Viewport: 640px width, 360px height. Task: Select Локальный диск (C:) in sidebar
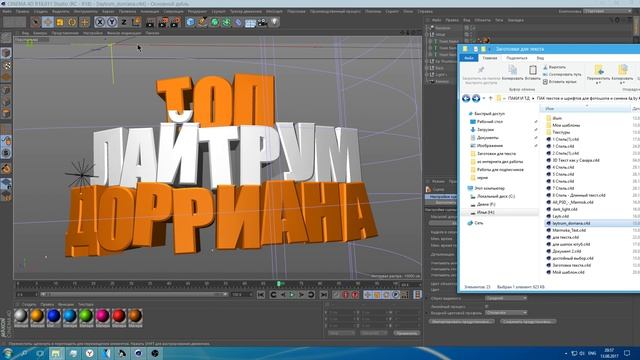coord(492,196)
